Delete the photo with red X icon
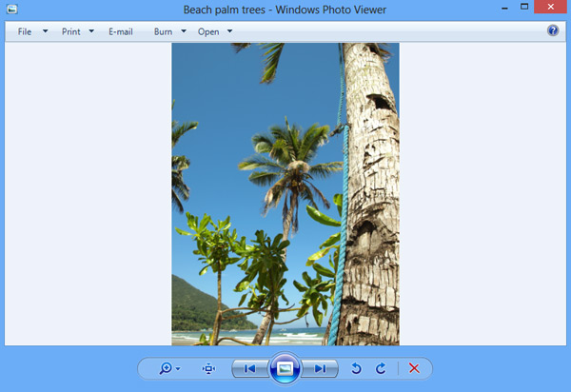Screen dimensions: 571x392 click(x=414, y=368)
